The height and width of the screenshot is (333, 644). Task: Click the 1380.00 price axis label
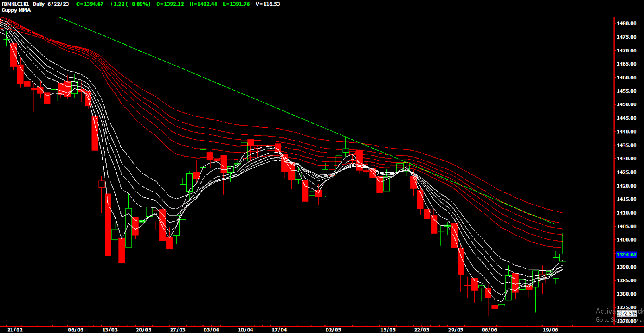click(627, 294)
